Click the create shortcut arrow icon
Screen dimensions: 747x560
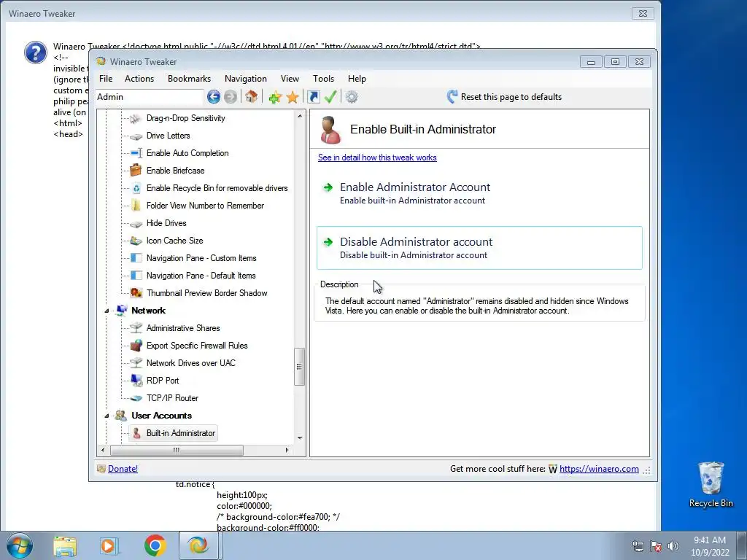[313, 97]
